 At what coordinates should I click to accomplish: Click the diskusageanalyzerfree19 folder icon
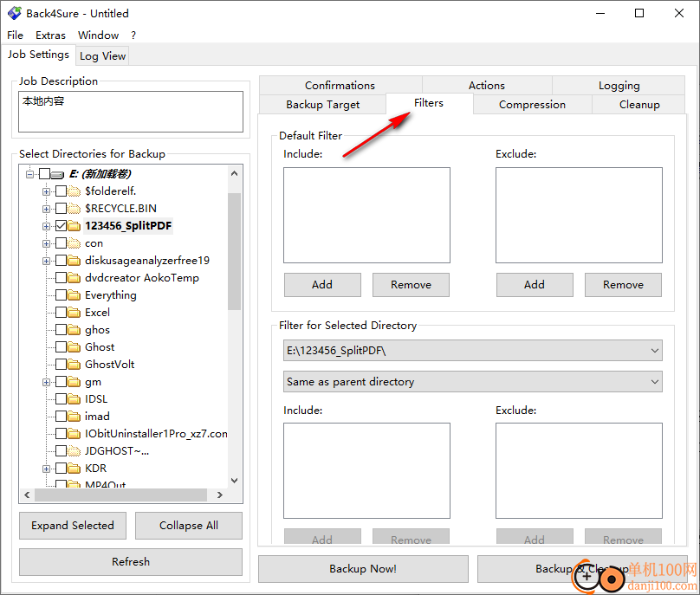(x=75, y=261)
